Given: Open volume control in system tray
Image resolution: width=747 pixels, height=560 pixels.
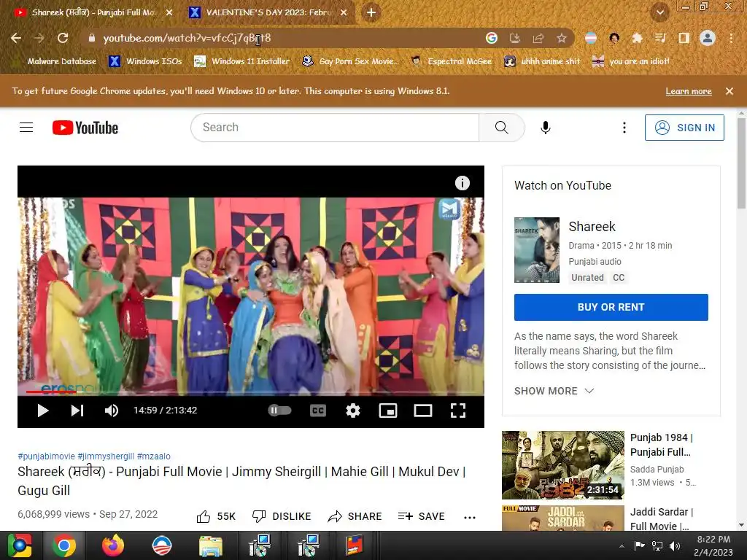Looking at the screenshot, I should 675,545.
